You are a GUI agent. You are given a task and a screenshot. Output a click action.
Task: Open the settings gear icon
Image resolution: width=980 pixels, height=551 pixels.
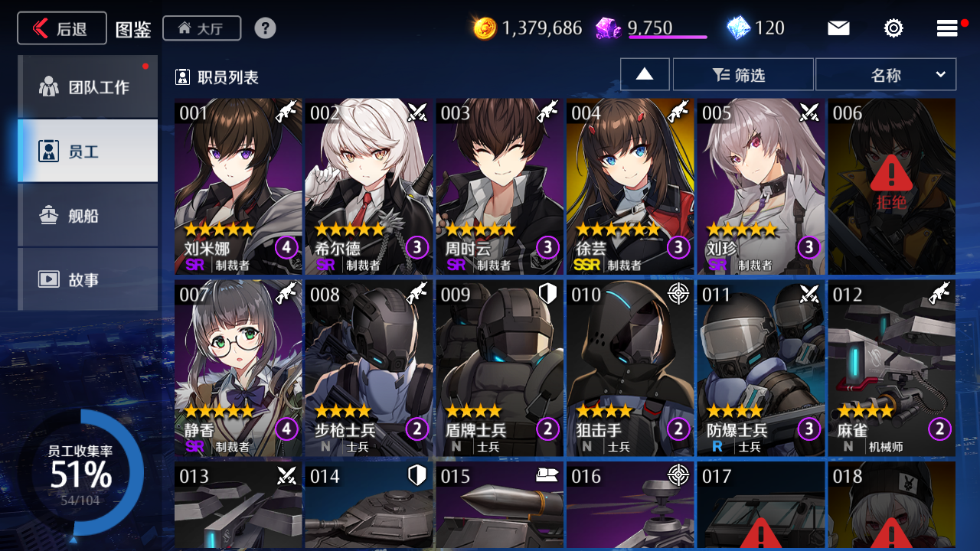click(893, 28)
